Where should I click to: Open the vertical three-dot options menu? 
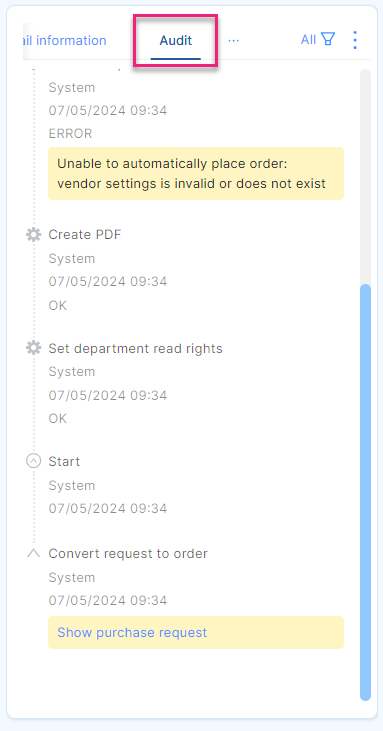tap(355, 40)
